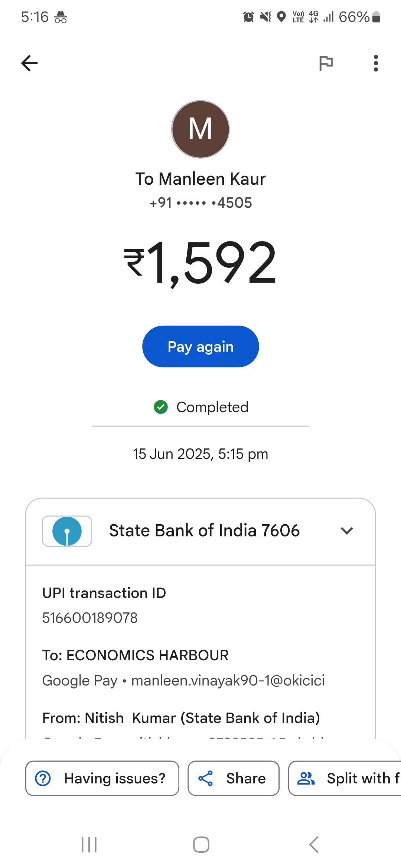Tap the State Bank of India logo
Viewport: 401px width, 868px height.
(67, 531)
